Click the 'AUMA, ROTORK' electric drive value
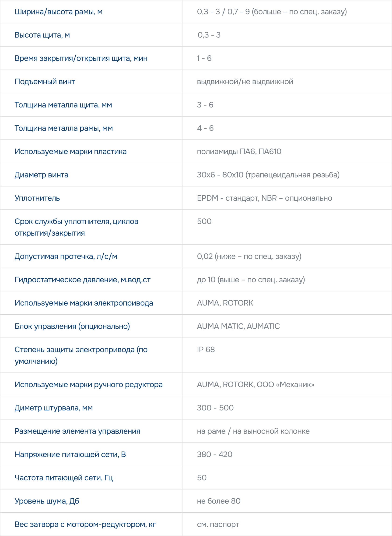The image size is (392, 536). pyautogui.click(x=225, y=303)
